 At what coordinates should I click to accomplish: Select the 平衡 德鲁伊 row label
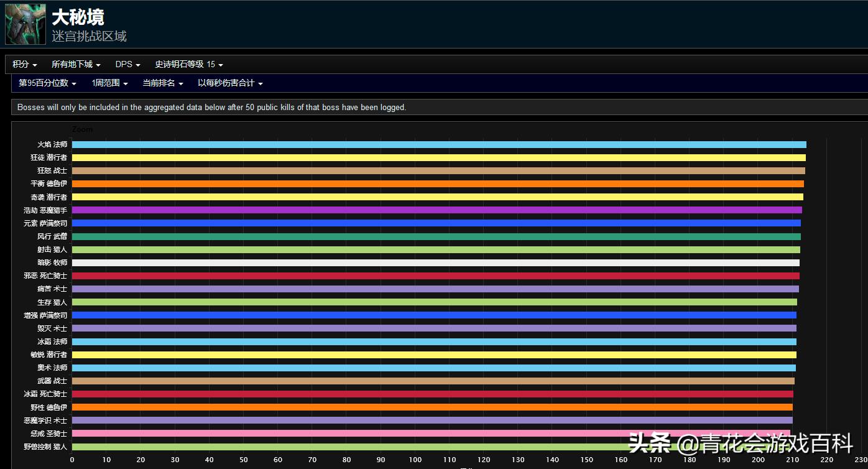click(48, 183)
